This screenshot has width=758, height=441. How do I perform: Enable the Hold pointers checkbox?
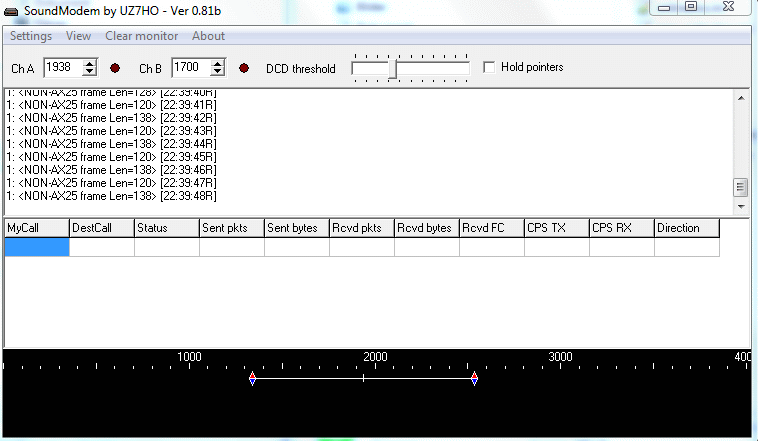click(x=489, y=67)
